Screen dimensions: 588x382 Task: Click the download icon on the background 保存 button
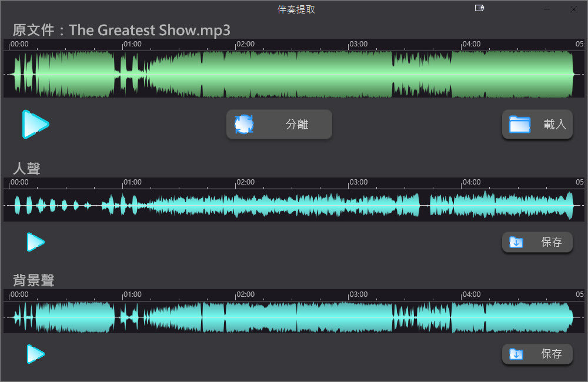tap(517, 354)
